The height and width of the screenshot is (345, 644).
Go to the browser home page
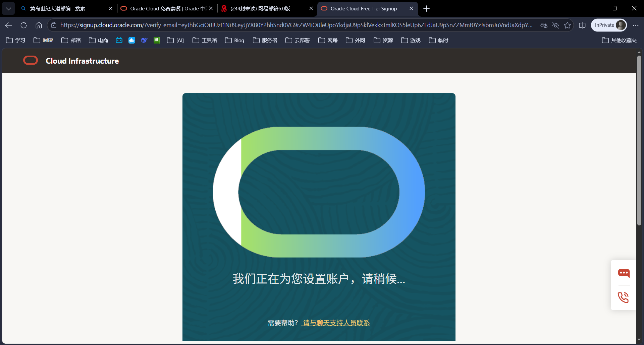click(39, 25)
